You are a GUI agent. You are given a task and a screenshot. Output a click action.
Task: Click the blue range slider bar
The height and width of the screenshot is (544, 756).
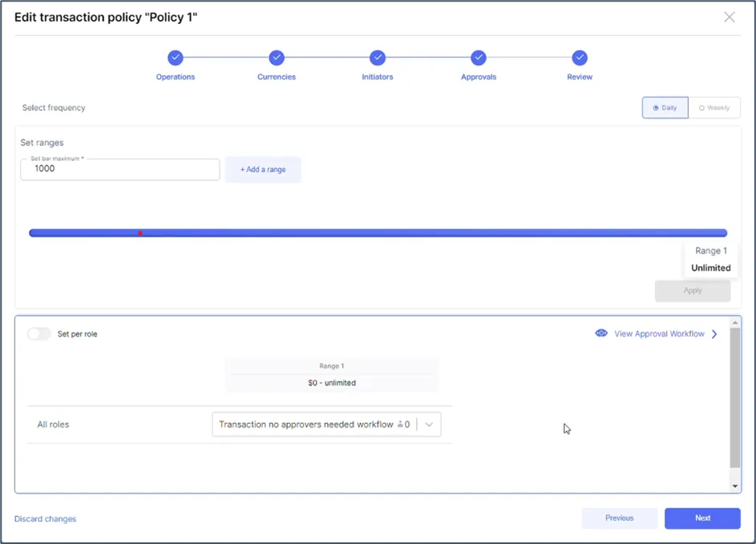click(x=378, y=233)
